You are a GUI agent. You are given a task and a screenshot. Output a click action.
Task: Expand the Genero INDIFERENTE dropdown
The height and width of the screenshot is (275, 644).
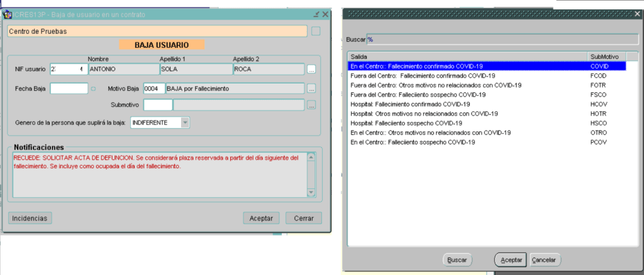tap(185, 122)
